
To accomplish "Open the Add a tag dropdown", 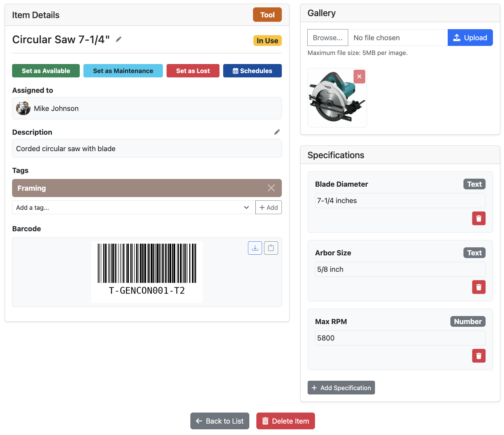I will coord(247,207).
